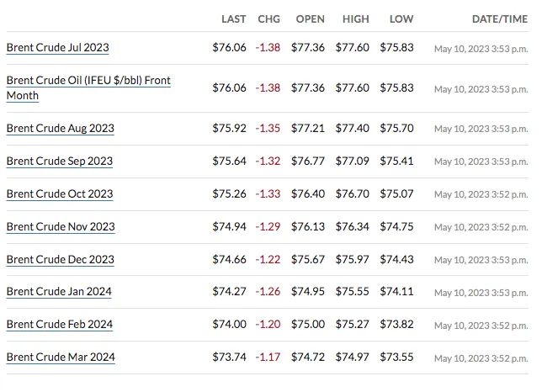The height and width of the screenshot is (392, 542).
Task: Open Brent Crude Oct 2023 contract page
Action: [x=59, y=194]
